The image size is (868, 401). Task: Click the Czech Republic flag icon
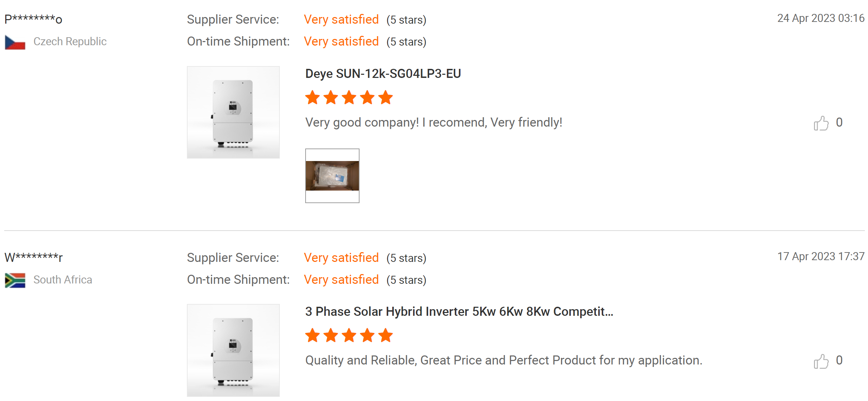15,42
